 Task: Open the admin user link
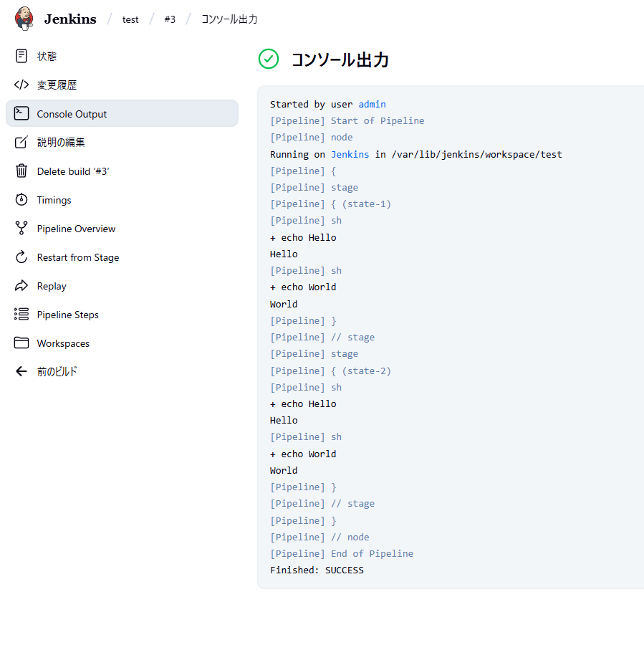[372, 104]
